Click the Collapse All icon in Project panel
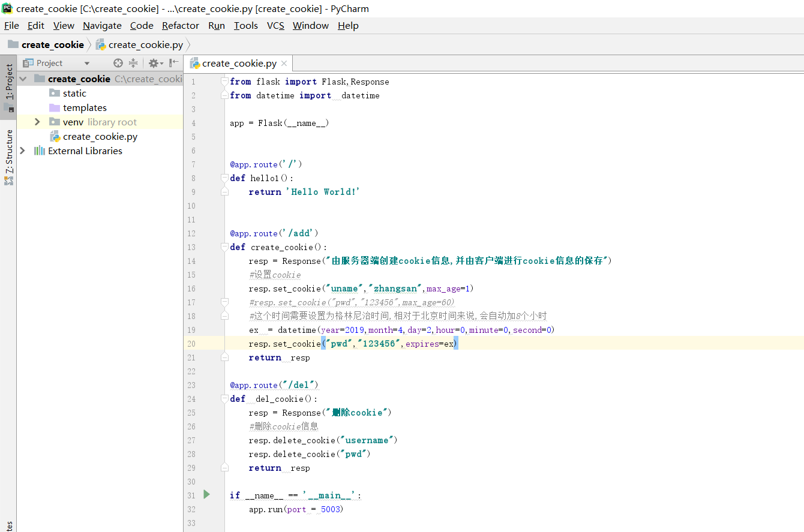This screenshot has height=532, width=804. click(133, 63)
